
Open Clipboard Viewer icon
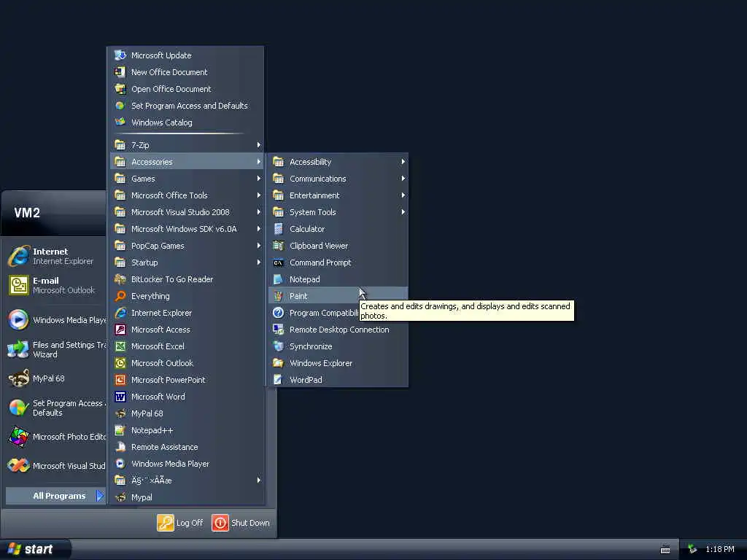pyautogui.click(x=278, y=246)
